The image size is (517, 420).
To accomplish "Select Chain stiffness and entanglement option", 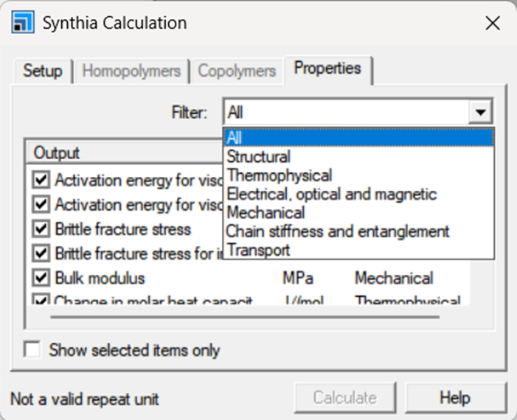I will (338, 231).
